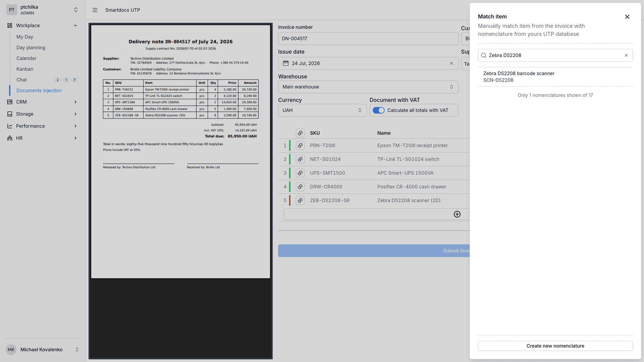
Task: Open Documents injection in sidebar
Action: pos(39,90)
